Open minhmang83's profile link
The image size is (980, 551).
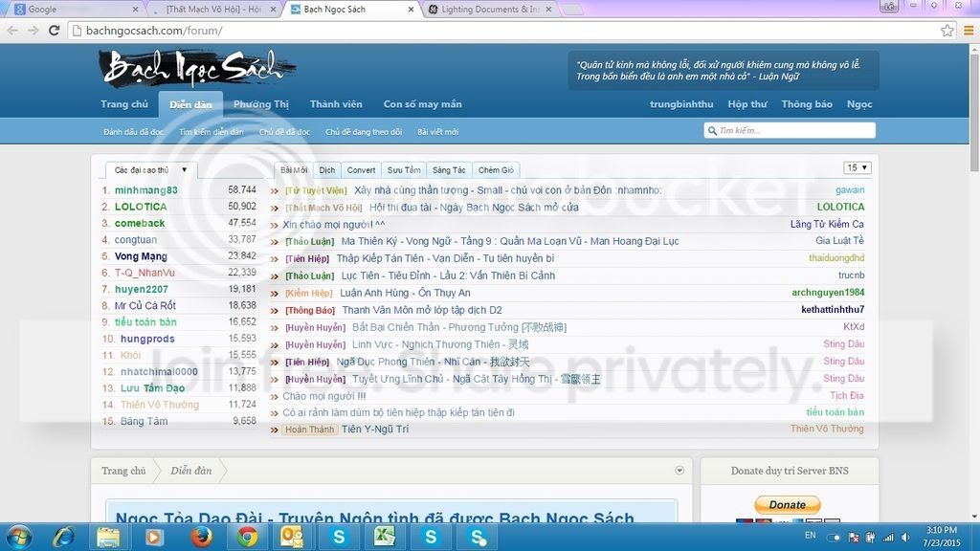[145, 190]
